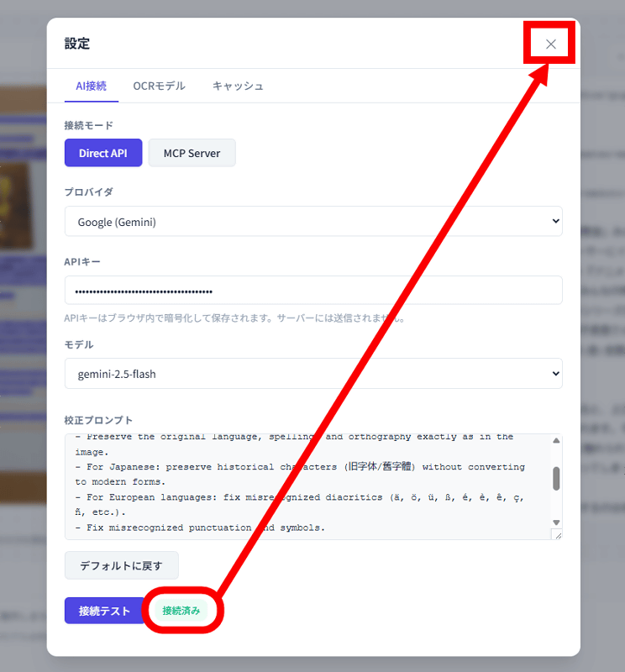Open the プロバイダ Google (Gemini) dropdown
Viewport: 625px width, 672px height.
tap(313, 222)
